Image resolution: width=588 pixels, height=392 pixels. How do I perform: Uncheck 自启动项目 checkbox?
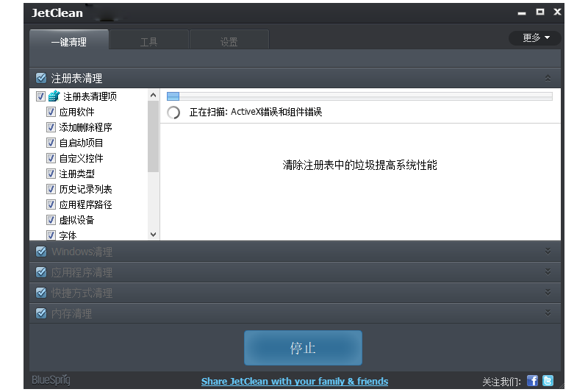click(51, 143)
